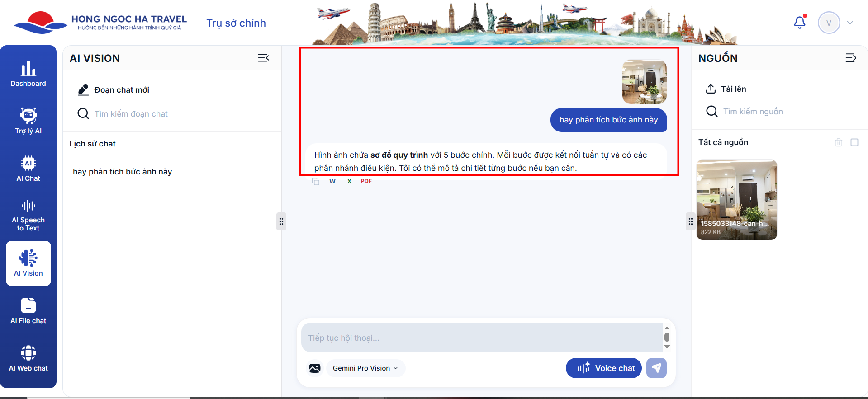868x399 pixels.
Task: Export the response as Excel file
Action: [x=349, y=181]
